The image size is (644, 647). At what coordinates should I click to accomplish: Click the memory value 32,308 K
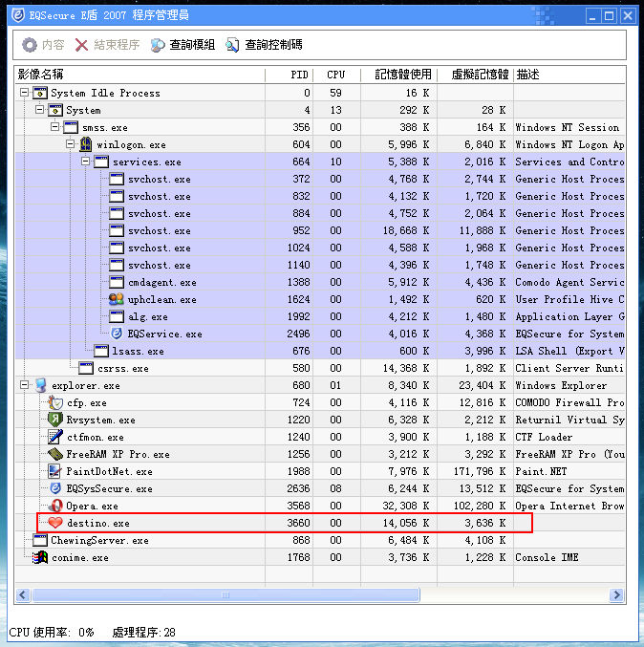(408, 506)
